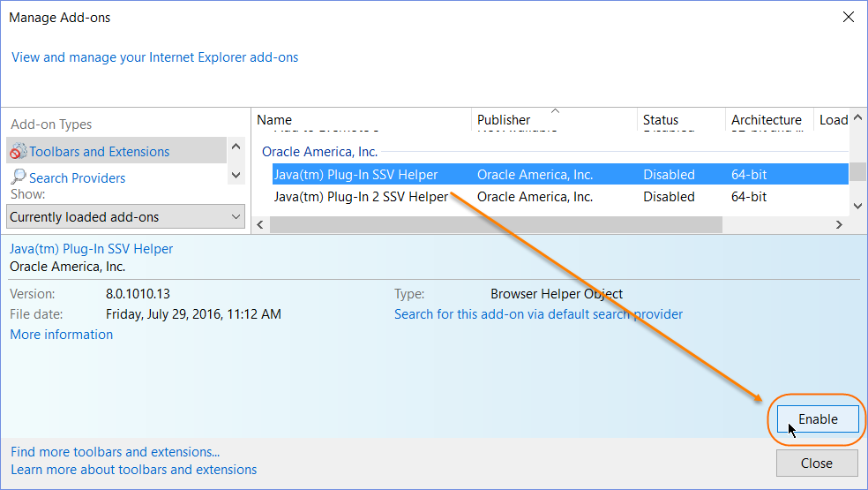Click the version value 8.0.1010.13
The image size is (868, 490).
pyautogui.click(x=138, y=294)
